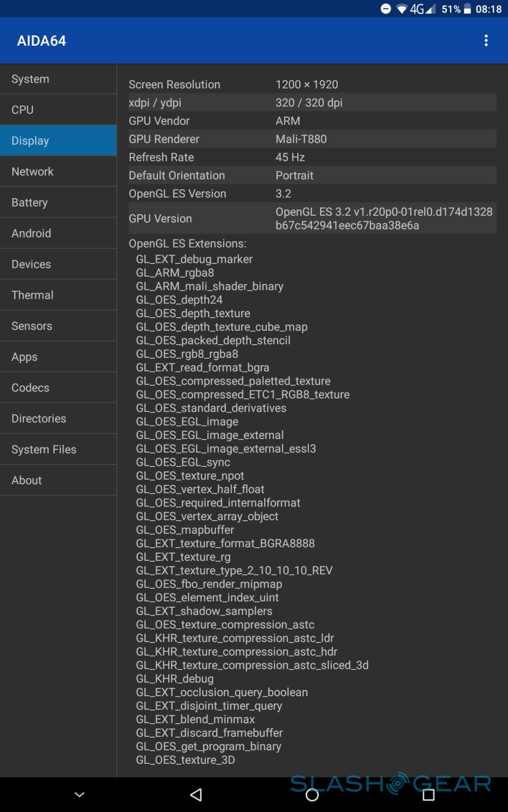Open the Devices section

pos(58,264)
